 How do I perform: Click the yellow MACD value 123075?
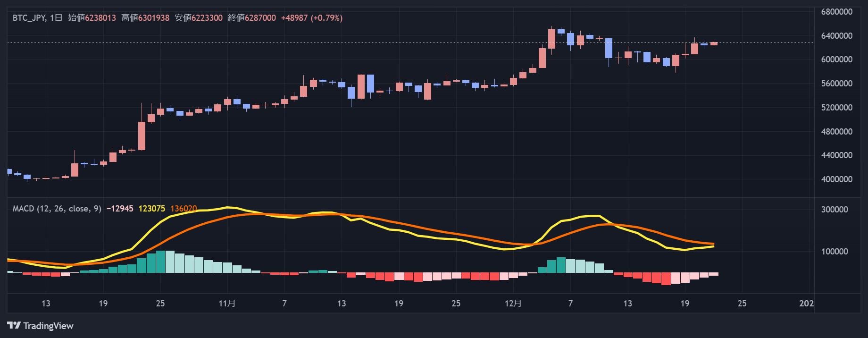tap(151, 209)
